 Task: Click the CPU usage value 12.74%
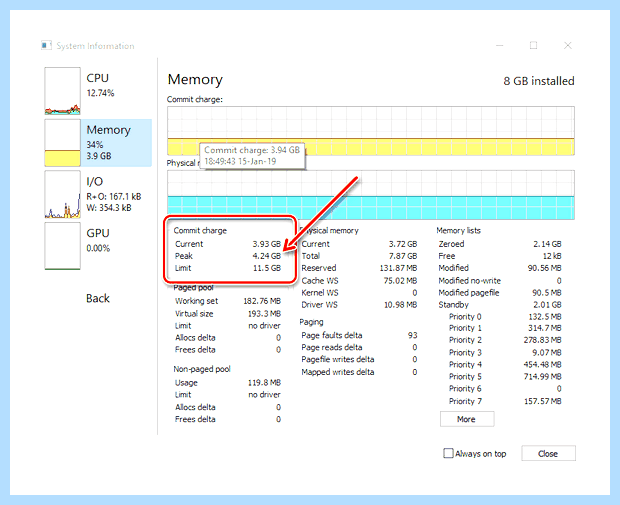pyautogui.click(x=100, y=93)
